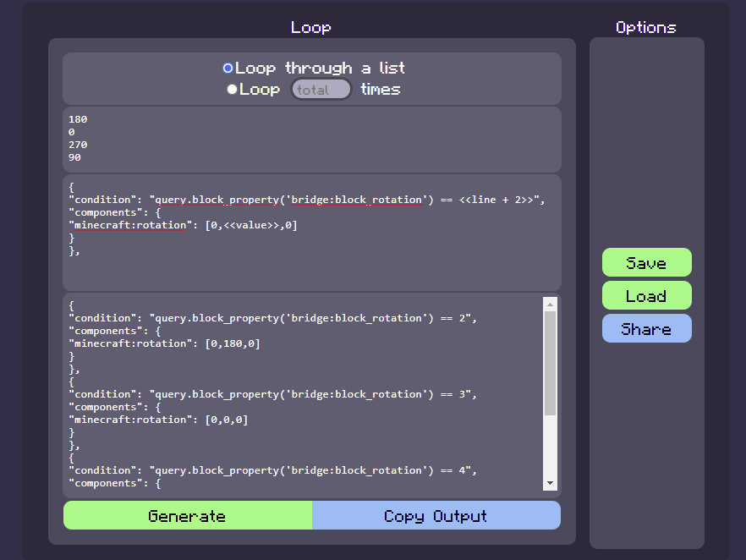Select the 'Loop through a list' radio button
Viewport: 746px width, 560px height.
click(227, 68)
